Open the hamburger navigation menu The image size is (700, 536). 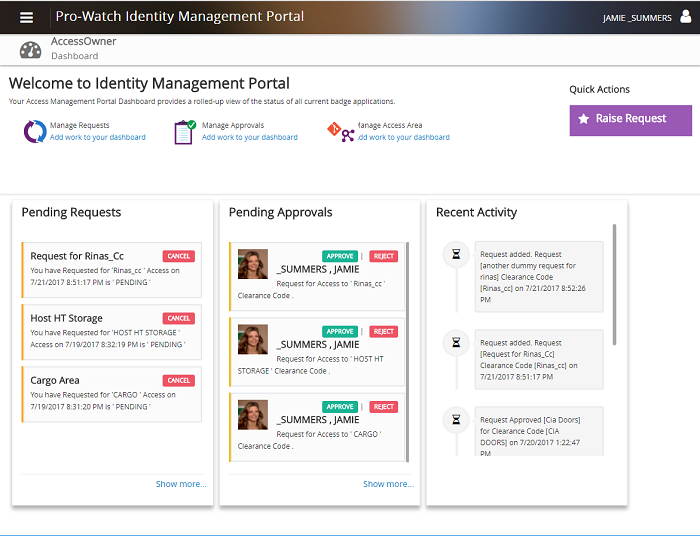(26, 17)
